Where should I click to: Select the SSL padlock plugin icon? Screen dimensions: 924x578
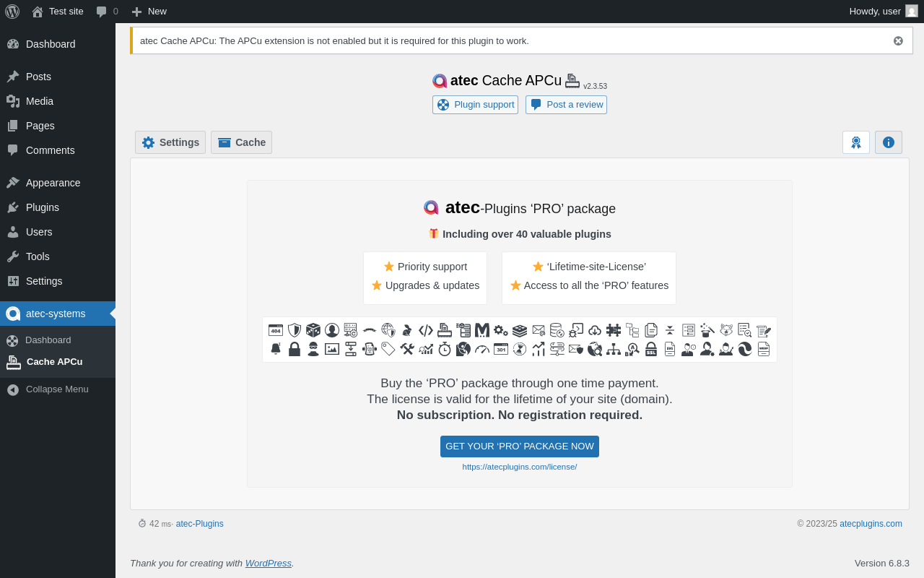coord(651,349)
